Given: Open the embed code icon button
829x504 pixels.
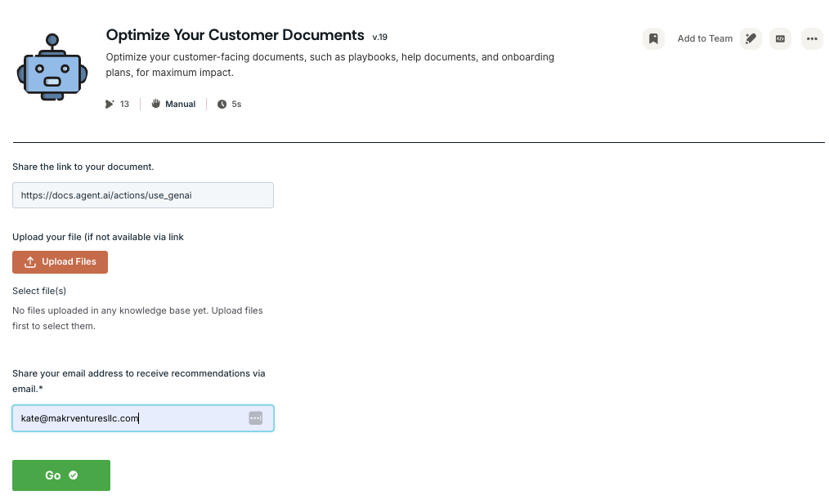Looking at the screenshot, I should pyautogui.click(x=781, y=38).
